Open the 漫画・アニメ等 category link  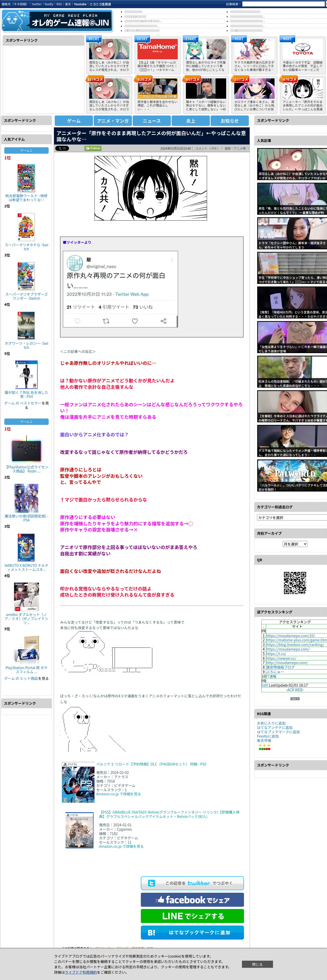tap(235, 148)
